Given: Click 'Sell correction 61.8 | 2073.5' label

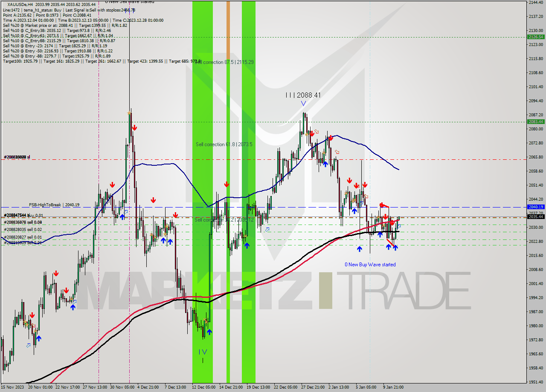Looking at the screenshot, I should point(224,144).
